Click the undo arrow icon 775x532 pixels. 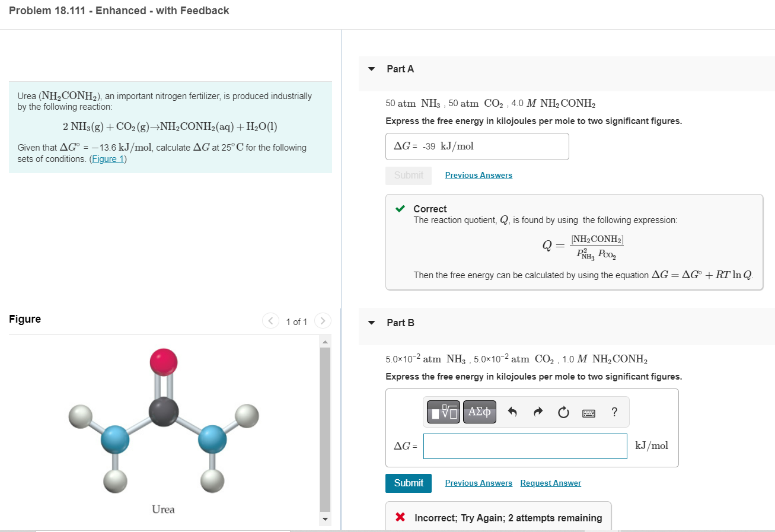pos(513,412)
